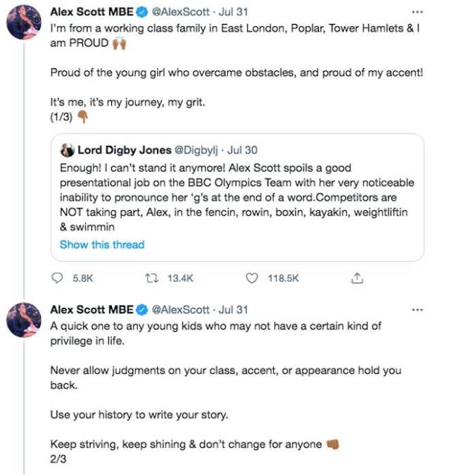449x476 pixels.
Task: Click the 118.5K likes count
Action: pyautogui.click(x=284, y=278)
